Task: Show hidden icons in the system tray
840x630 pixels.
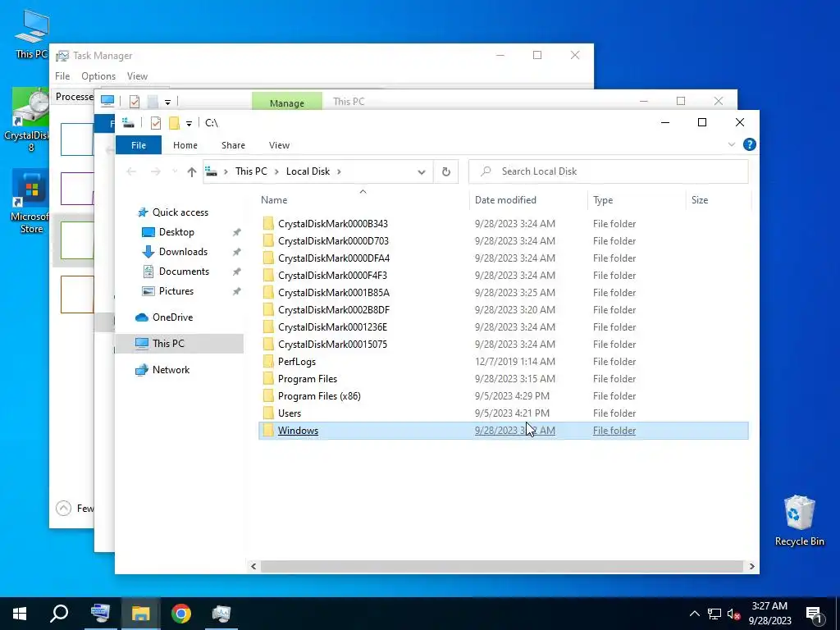Action: pos(694,614)
